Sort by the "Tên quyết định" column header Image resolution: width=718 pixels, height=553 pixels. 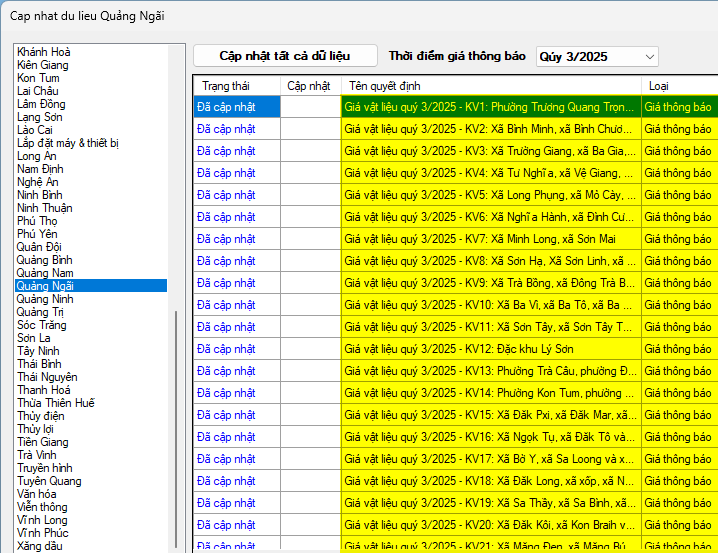tap(490, 86)
